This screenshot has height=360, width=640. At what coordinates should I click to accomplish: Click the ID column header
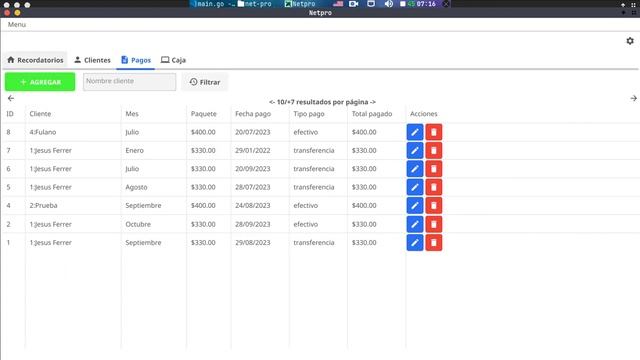pyautogui.click(x=10, y=114)
